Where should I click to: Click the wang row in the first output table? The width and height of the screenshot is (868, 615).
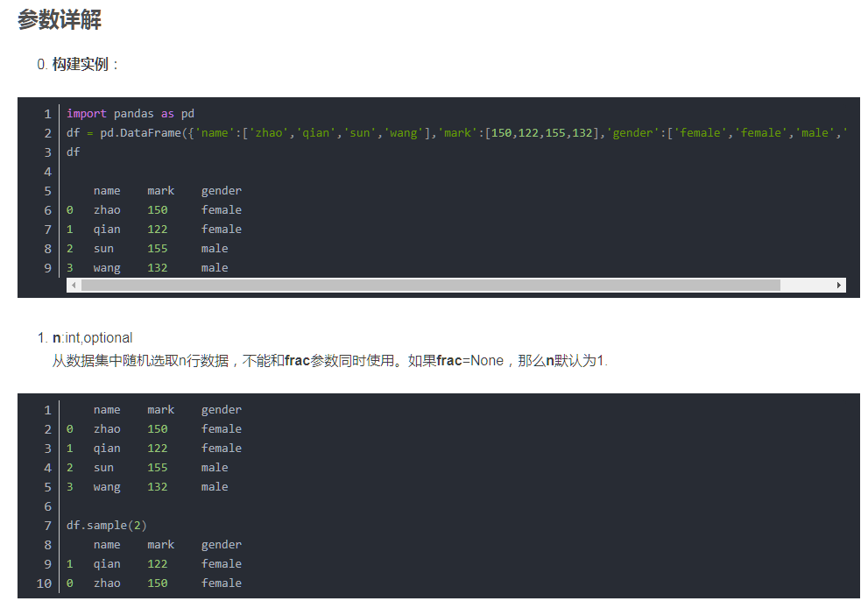[107, 267]
